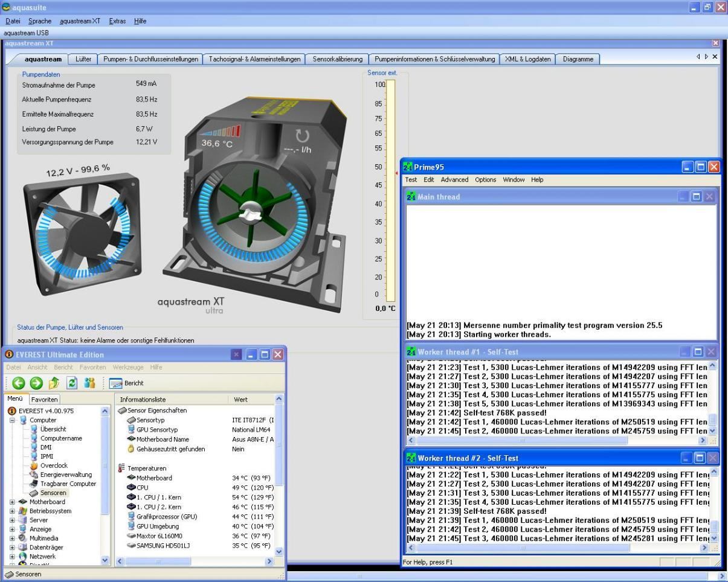Open the Lüfter tab in aquasuite
This screenshot has height=582, width=728.
[83, 59]
